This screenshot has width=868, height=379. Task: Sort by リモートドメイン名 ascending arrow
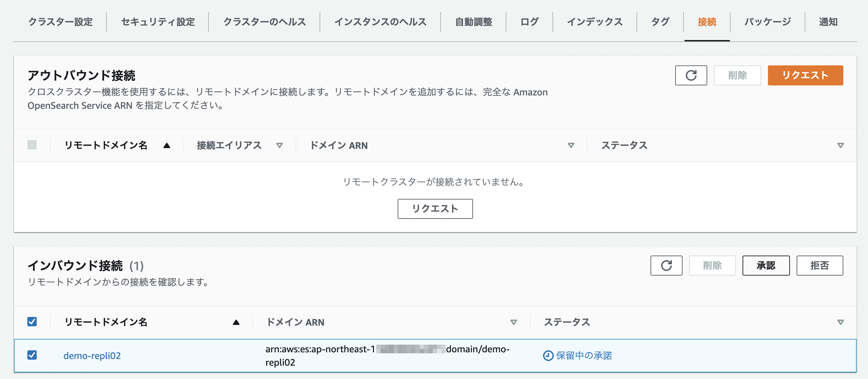point(167,145)
